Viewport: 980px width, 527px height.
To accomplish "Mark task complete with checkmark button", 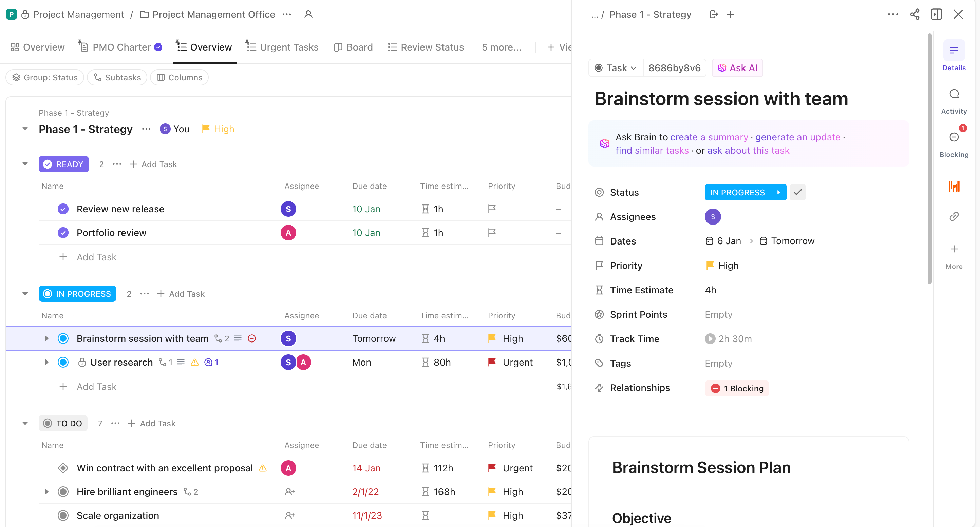I will 797,192.
